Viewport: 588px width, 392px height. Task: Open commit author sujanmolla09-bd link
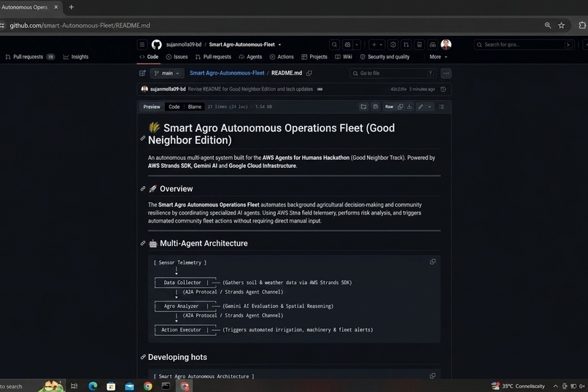168,89
